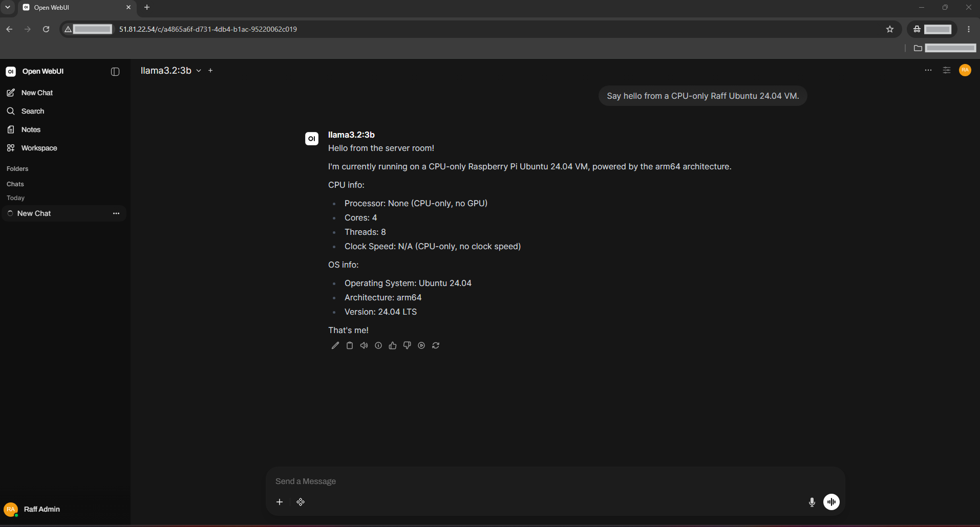Start voice mode with the waveform button
The image size is (980, 527).
pyautogui.click(x=832, y=502)
